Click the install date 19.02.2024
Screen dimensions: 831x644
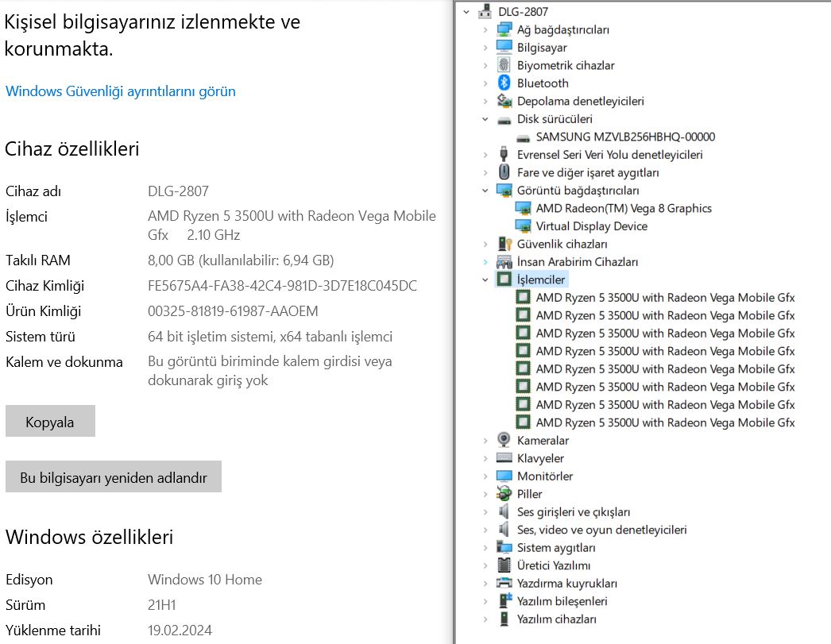(180, 631)
